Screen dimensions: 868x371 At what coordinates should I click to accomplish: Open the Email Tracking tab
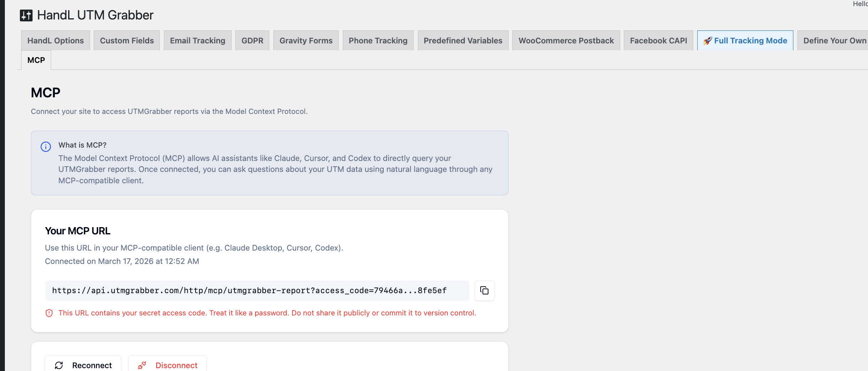tap(198, 41)
